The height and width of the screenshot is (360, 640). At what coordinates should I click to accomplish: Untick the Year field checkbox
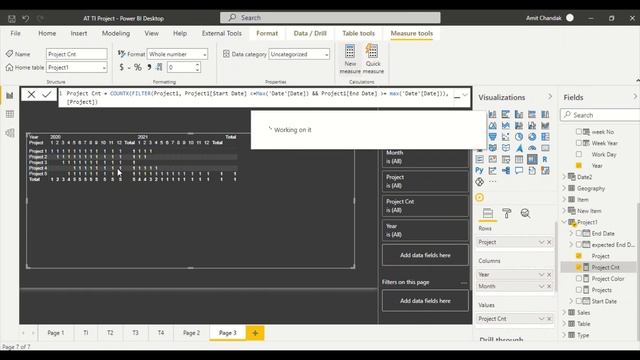tap(579, 165)
